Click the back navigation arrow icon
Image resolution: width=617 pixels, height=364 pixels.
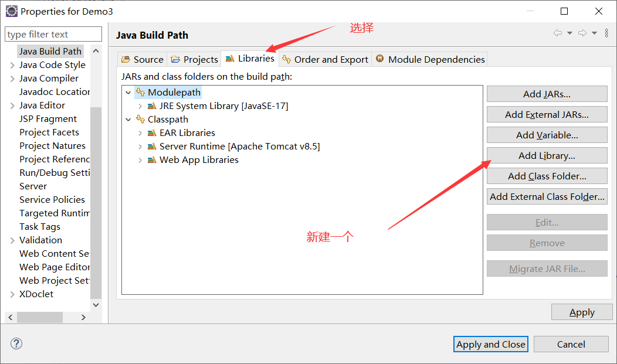[x=558, y=33]
